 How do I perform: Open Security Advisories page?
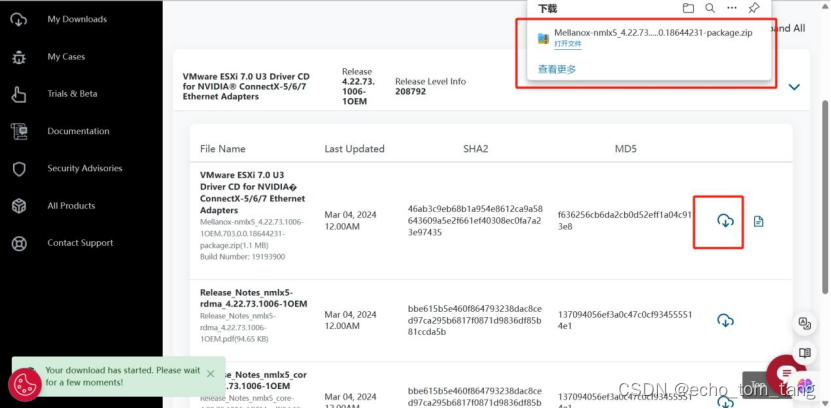(x=85, y=168)
